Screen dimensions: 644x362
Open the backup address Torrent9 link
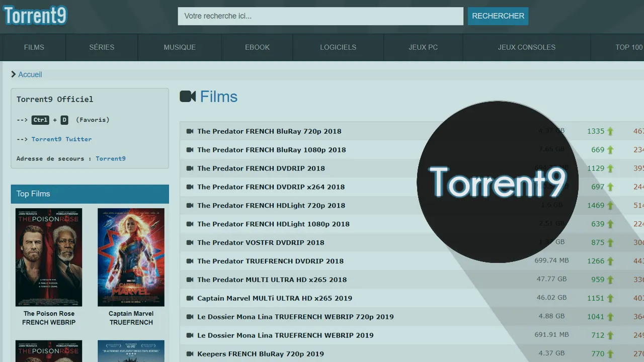coord(110,158)
